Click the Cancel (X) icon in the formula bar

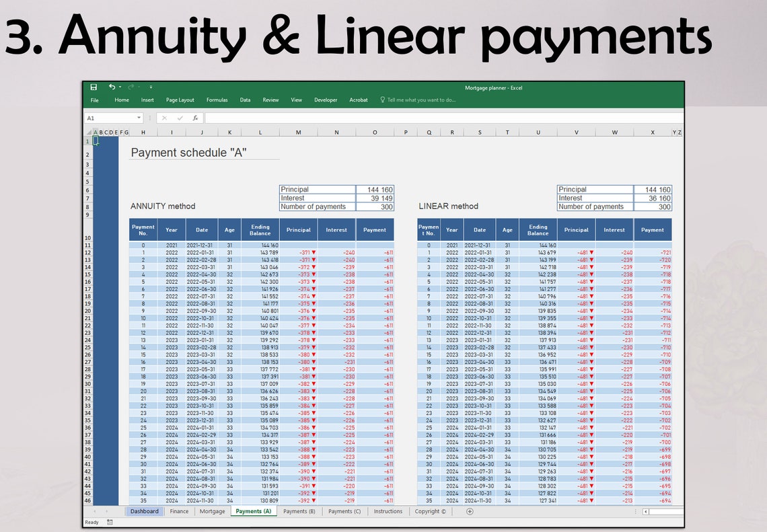point(164,118)
